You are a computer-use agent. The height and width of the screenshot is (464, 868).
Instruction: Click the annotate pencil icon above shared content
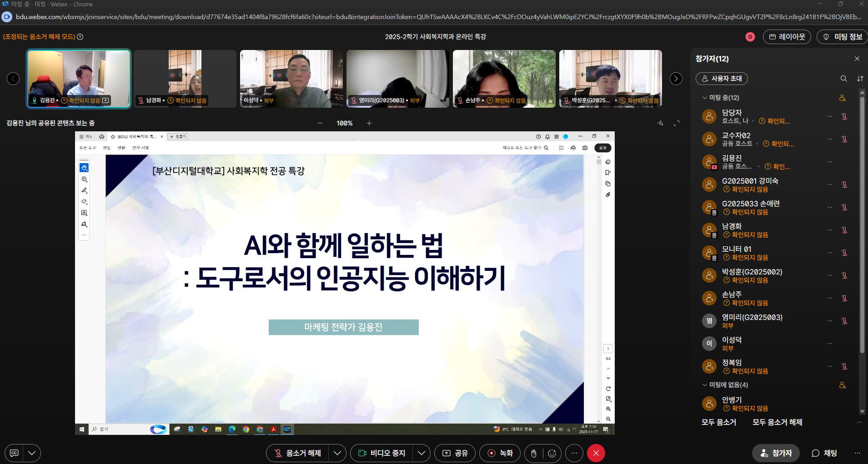[660, 123]
